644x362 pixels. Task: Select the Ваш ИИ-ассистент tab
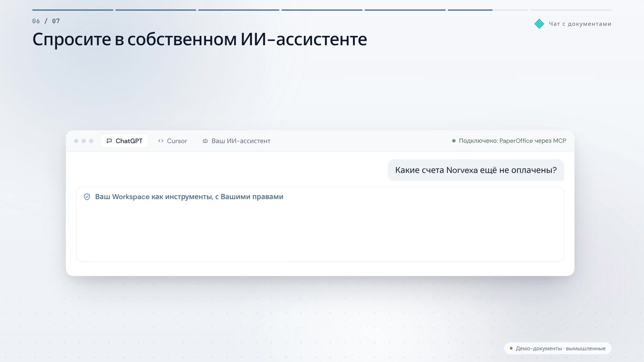tap(237, 141)
